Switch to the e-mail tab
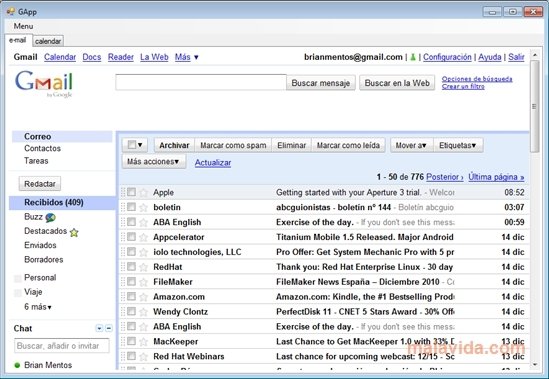The width and height of the screenshot is (549, 379). click(x=18, y=40)
